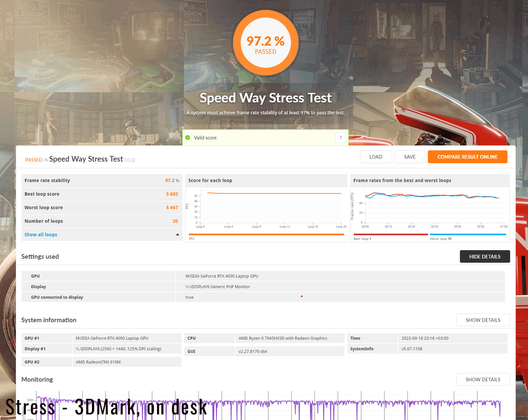The height and width of the screenshot is (420, 528).
Task: Click the AMD Radeon(TM) 610M value
Action: click(98, 362)
